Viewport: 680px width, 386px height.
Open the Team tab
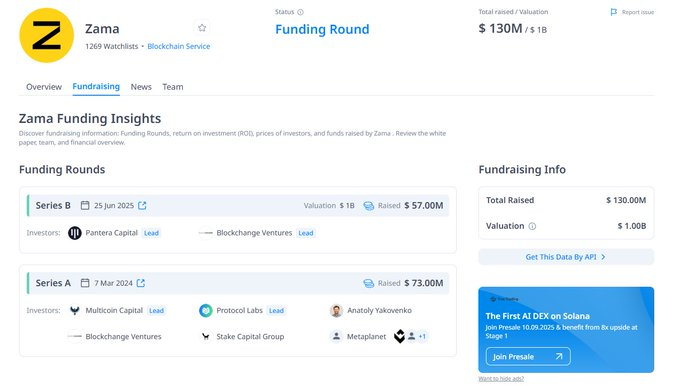tap(173, 87)
